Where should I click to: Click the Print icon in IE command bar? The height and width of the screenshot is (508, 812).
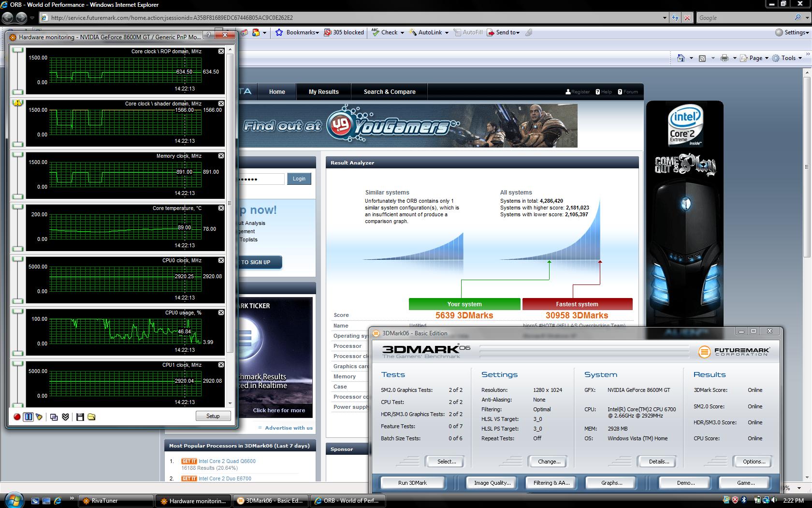724,58
